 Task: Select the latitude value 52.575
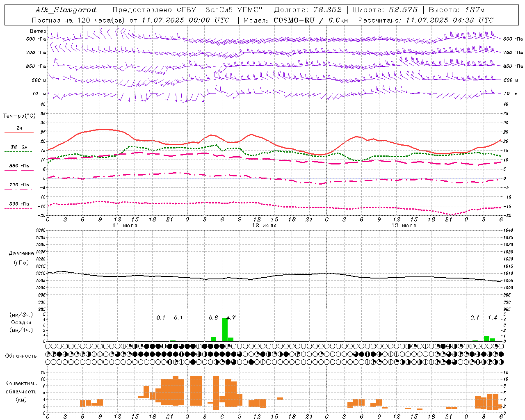pyautogui.click(x=403, y=10)
